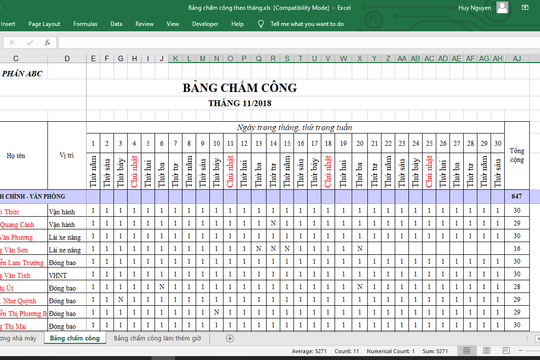Click Lái xe nâng cell in Văn Phương row
Screen dimensions: 540x360
67,237
